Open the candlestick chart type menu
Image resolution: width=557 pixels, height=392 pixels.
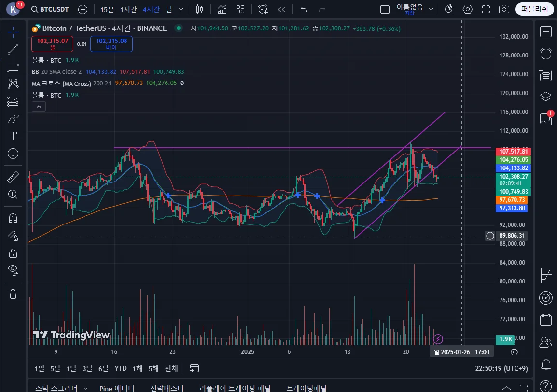(200, 9)
